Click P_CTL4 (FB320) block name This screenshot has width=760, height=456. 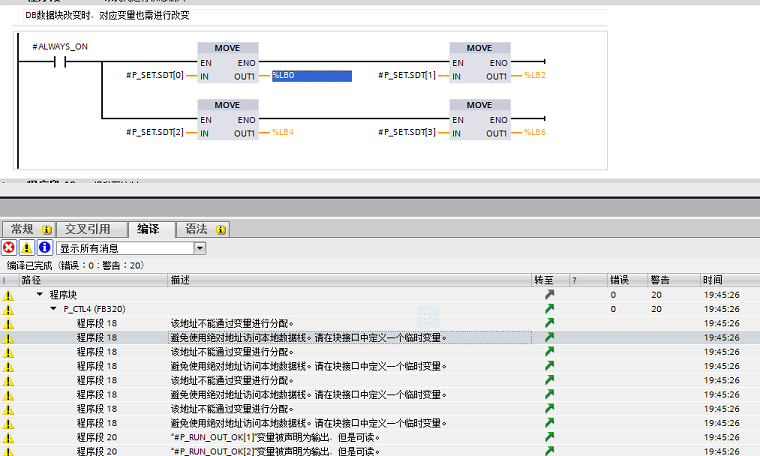tap(95, 309)
